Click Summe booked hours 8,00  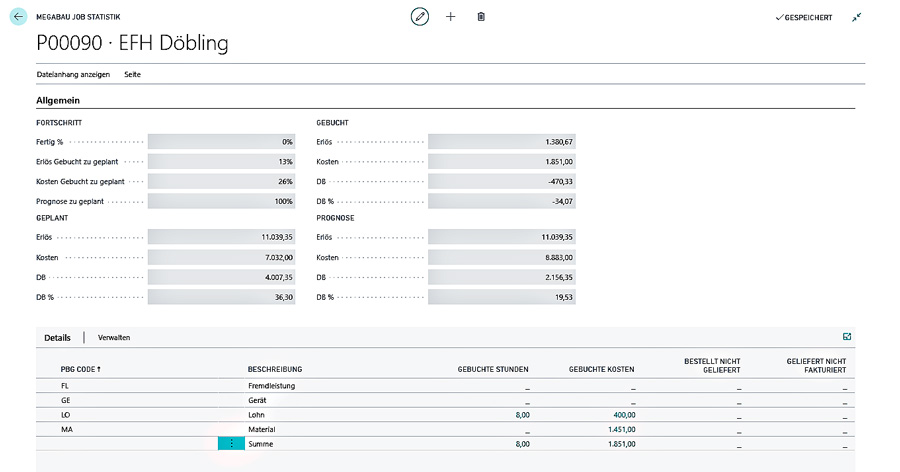(x=522, y=444)
